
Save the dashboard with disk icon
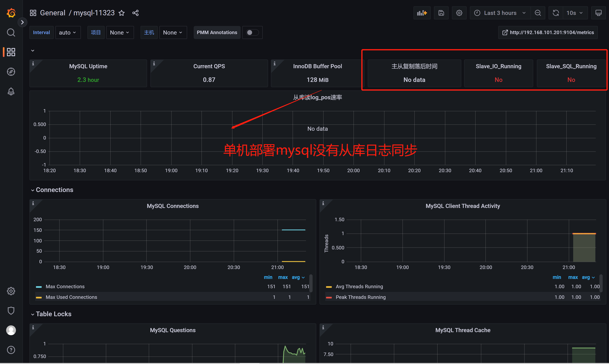point(441,13)
